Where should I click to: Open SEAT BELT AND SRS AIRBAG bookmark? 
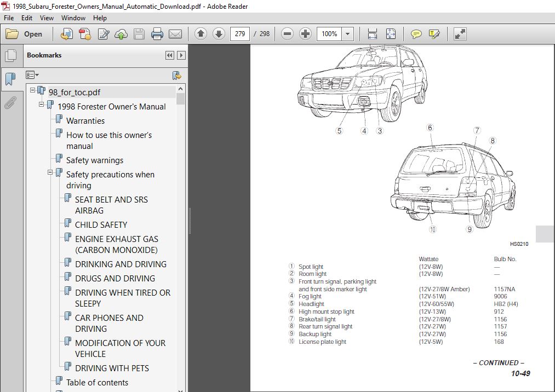point(112,205)
